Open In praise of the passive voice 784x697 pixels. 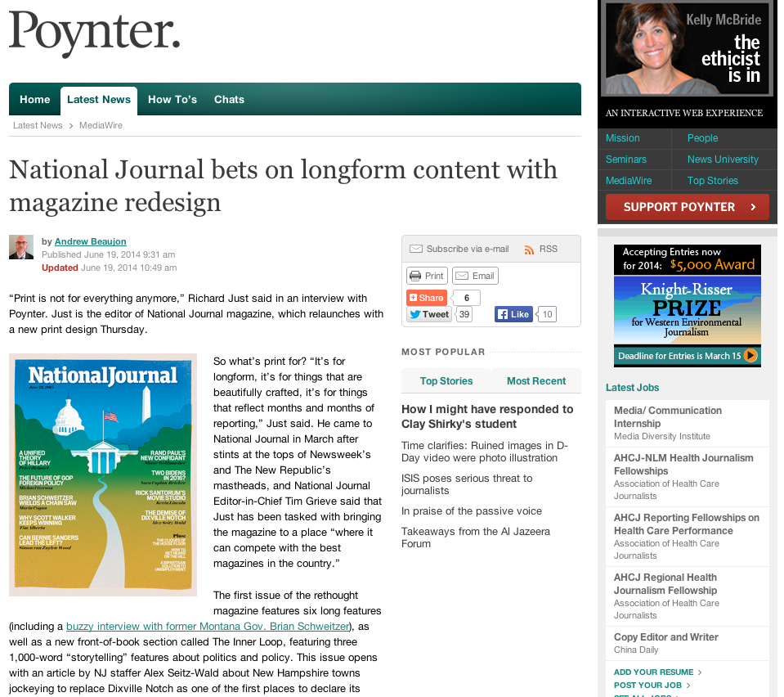tap(472, 511)
